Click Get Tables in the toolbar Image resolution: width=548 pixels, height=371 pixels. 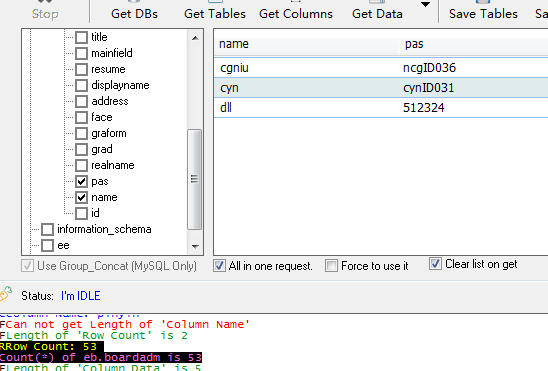pos(215,13)
